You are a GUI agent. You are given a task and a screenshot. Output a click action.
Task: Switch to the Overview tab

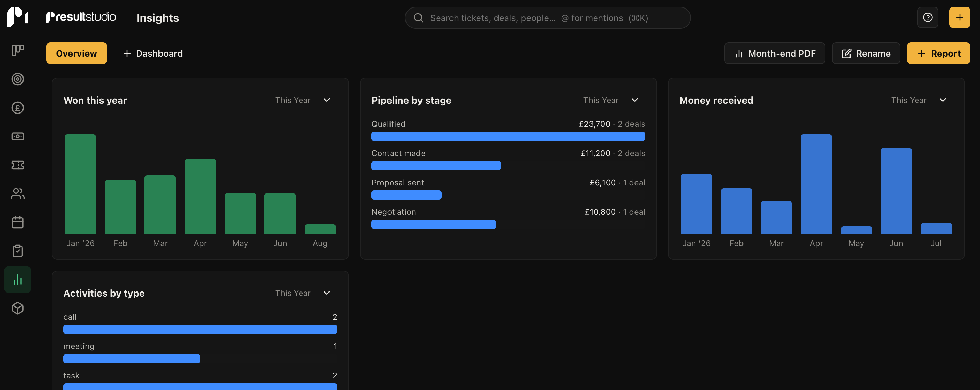tap(76, 53)
